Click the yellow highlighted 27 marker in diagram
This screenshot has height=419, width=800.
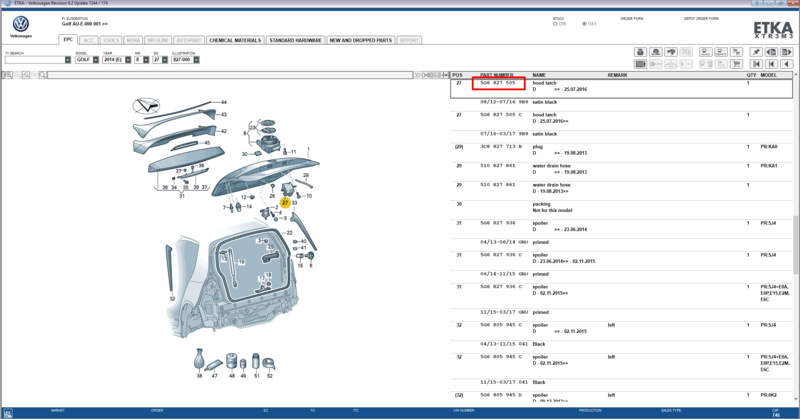click(285, 203)
